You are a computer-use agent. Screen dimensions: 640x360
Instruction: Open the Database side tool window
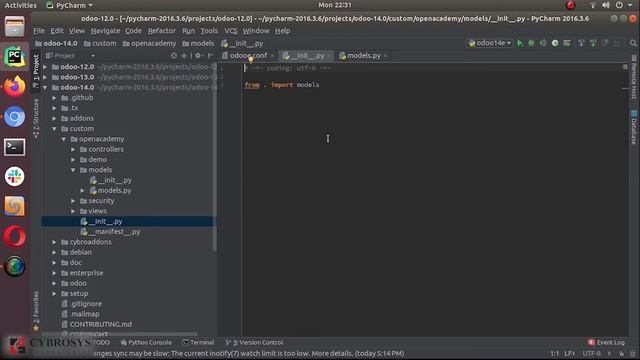tap(634, 127)
